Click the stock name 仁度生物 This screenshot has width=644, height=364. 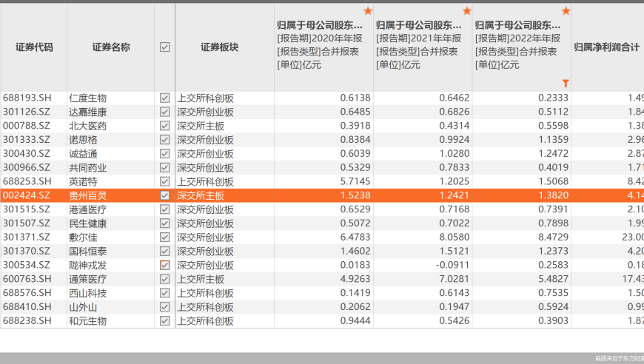(x=88, y=98)
